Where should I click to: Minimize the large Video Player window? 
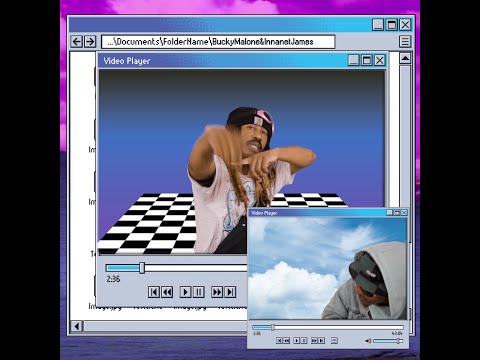pyautogui.click(x=354, y=60)
